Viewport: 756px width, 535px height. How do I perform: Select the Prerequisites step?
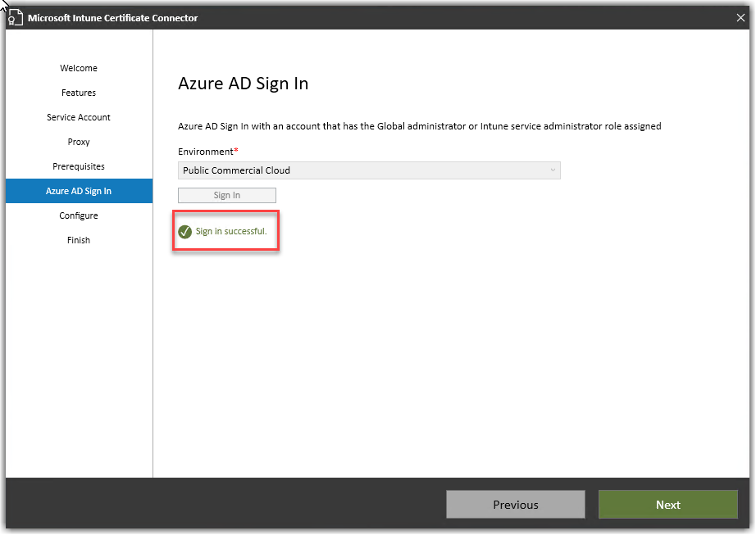[79, 166]
